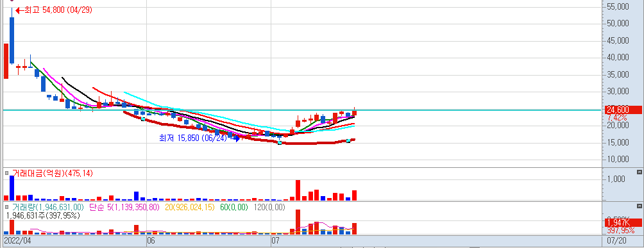
Task: Click the tallest red bar in 거래대금 panel
Action: (298, 190)
